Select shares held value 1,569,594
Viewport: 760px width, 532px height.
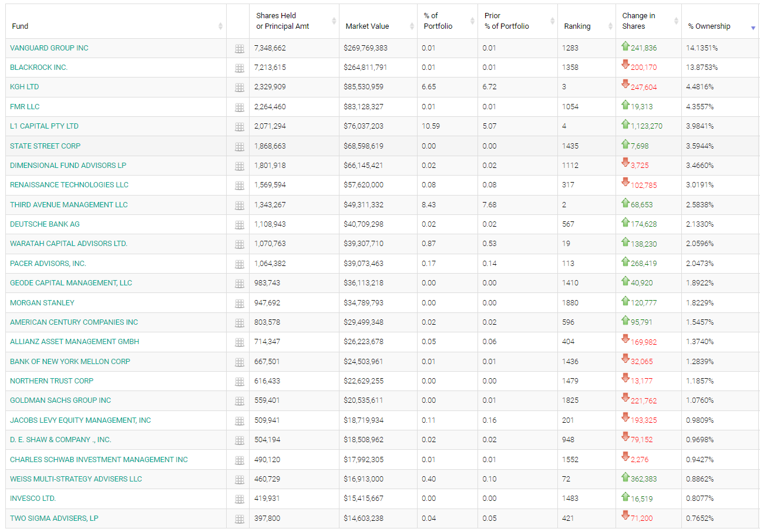coord(270,185)
